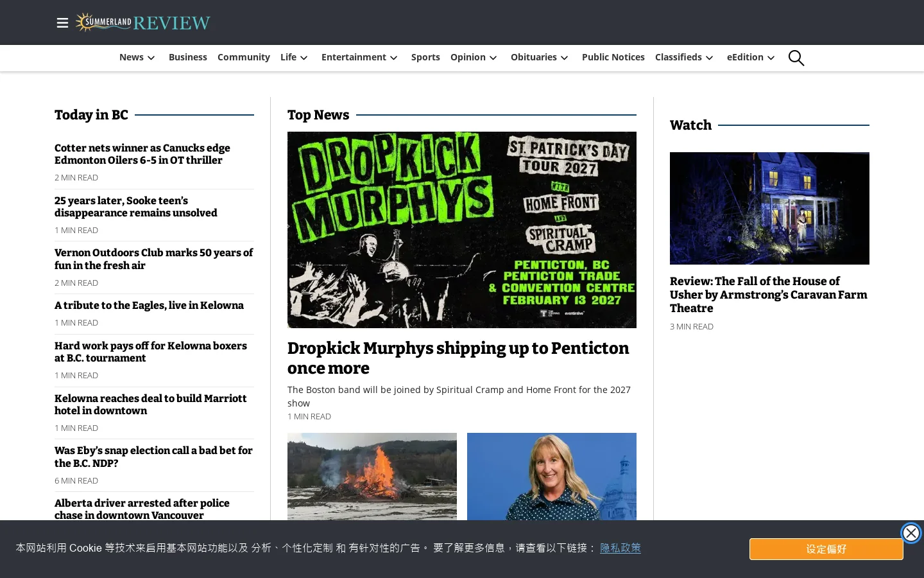Expand the Classifieds dropdown chevron
Screen dimensions: 924x578
710,58
